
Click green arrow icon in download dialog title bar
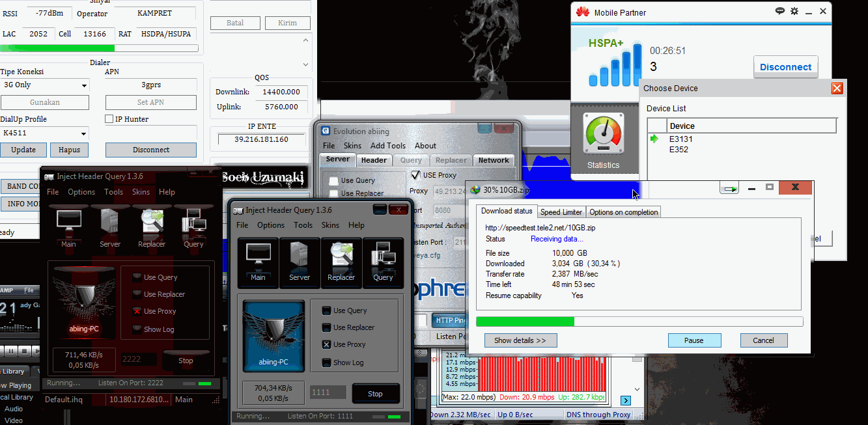point(731,189)
